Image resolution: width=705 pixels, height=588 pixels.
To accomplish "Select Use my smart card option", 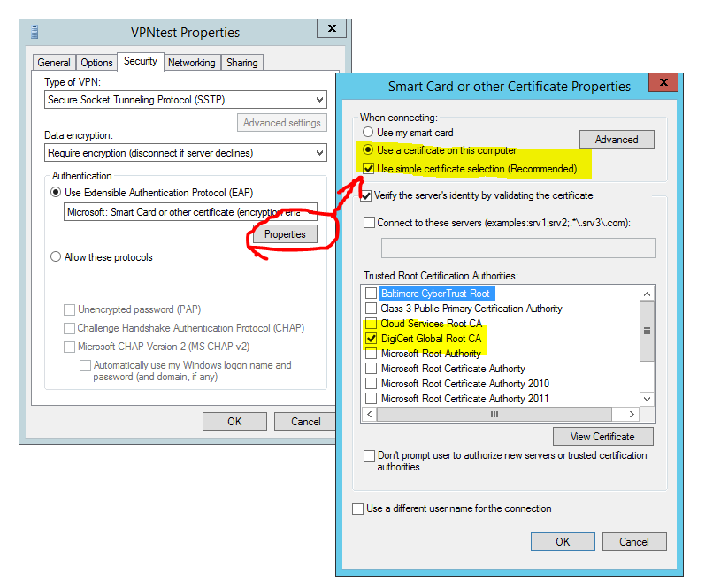I will [365, 132].
